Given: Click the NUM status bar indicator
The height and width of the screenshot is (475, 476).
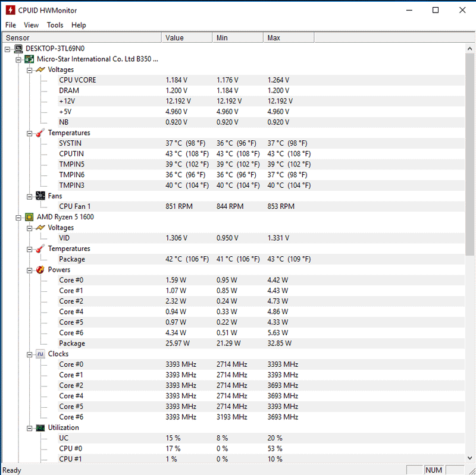Looking at the screenshot, I should click(x=434, y=470).
